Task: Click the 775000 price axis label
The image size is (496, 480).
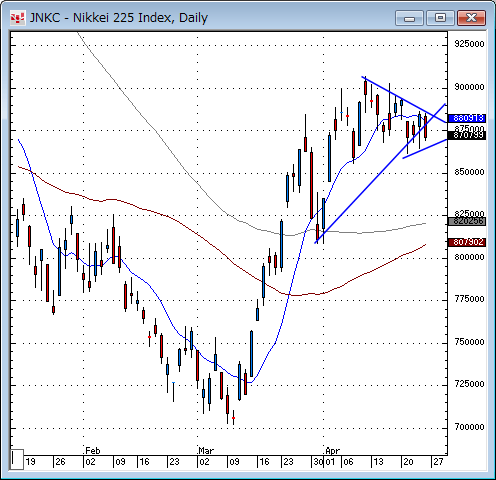Action: tap(469, 299)
